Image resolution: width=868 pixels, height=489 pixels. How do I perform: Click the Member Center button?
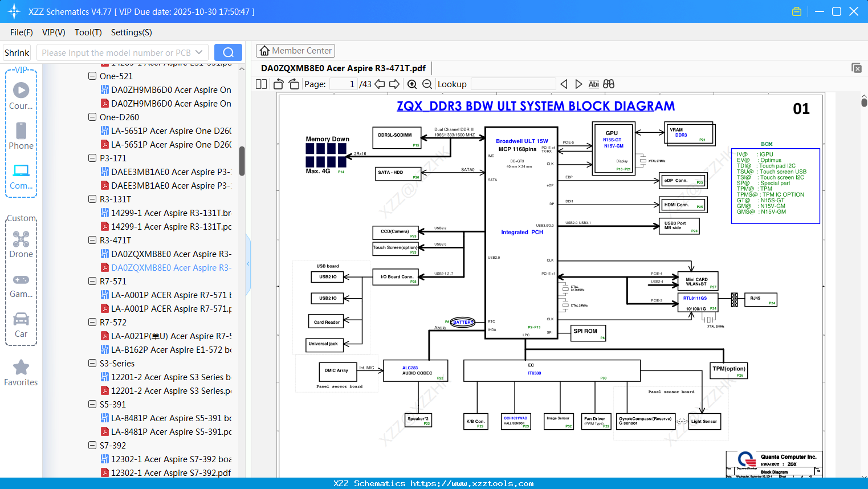click(x=295, y=51)
